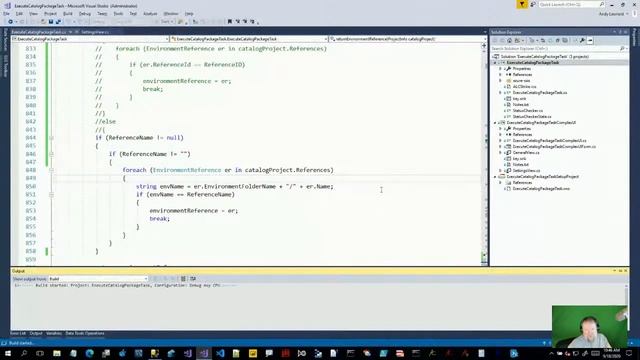
Task: Click the Save All toolbar icon
Action: (58, 22)
